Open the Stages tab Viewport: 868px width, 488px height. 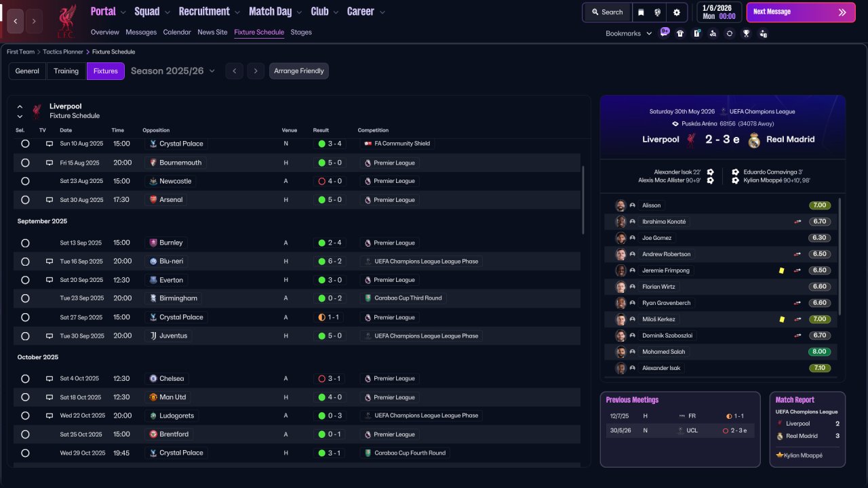point(301,32)
